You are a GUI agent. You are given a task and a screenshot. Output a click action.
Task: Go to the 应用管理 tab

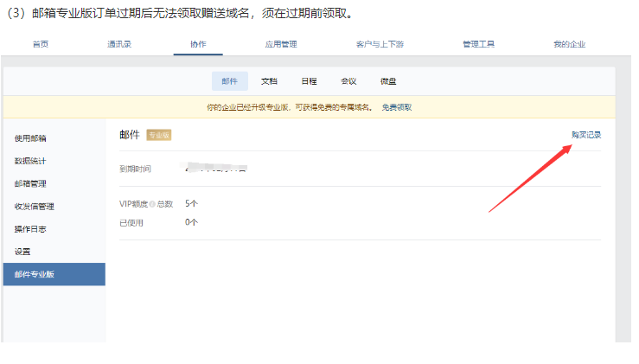[281, 44]
